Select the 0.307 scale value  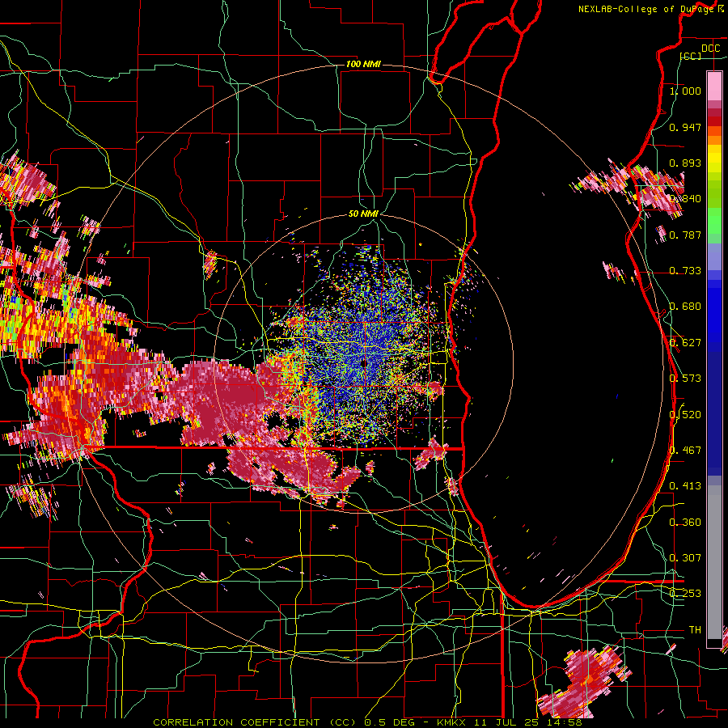pyautogui.click(x=685, y=558)
